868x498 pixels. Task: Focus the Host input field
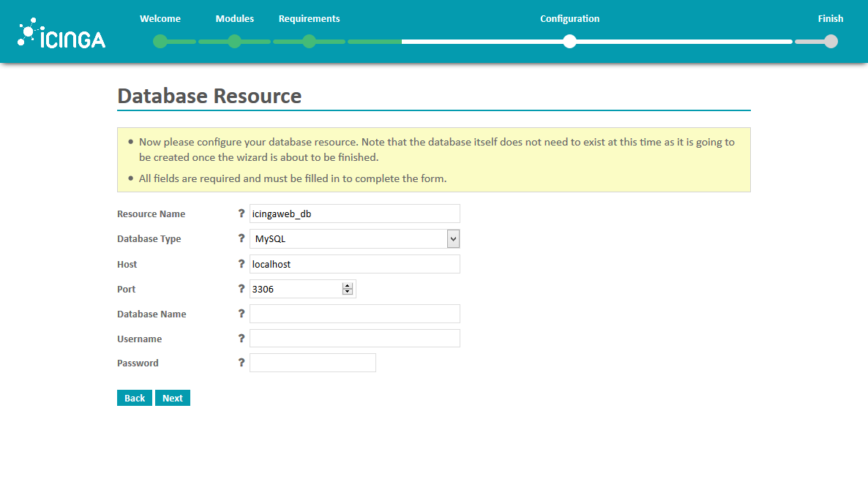pos(355,264)
